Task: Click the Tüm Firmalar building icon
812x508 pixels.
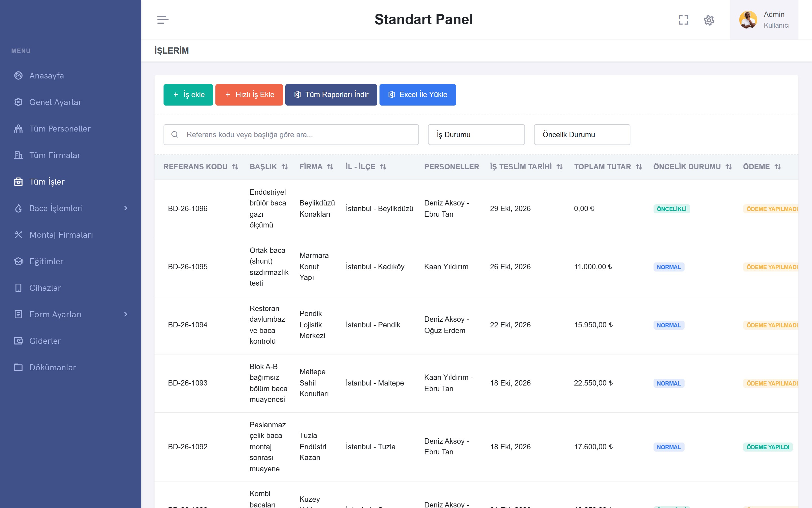Action: [x=18, y=155]
